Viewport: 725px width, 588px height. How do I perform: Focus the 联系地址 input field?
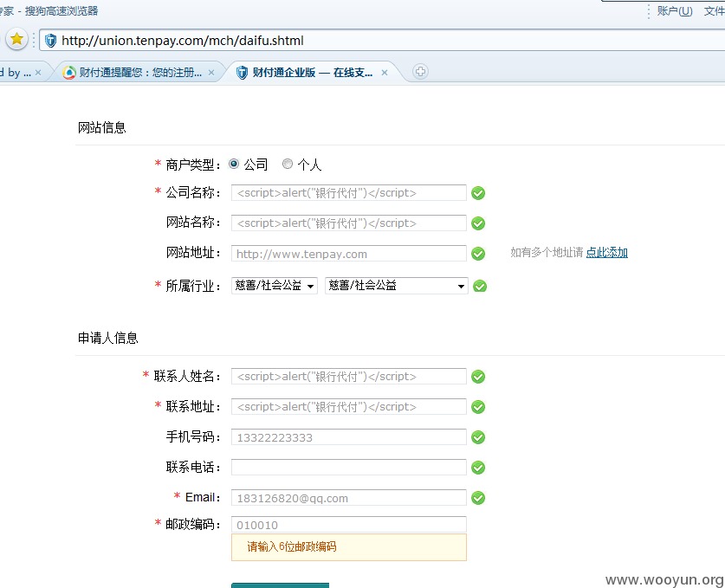click(x=348, y=407)
